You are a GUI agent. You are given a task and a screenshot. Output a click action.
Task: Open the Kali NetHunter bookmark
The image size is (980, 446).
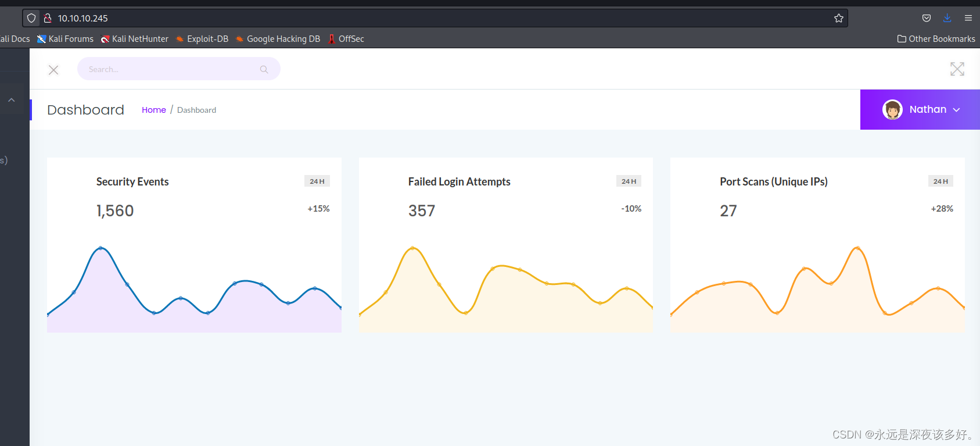[x=135, y=39]
